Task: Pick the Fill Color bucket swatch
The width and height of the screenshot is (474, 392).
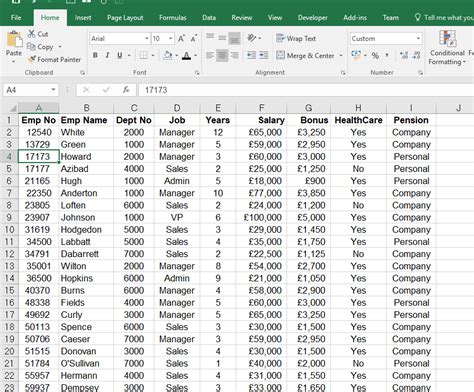Action: 168,55
